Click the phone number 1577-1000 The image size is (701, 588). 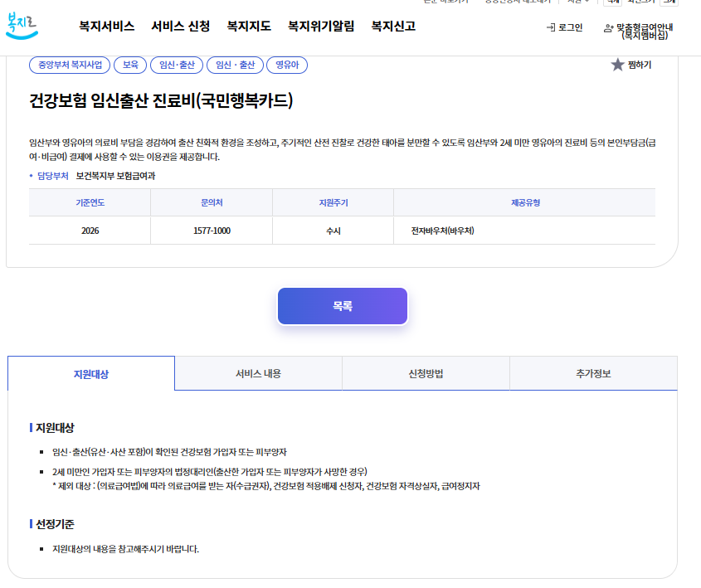point(212,231)
